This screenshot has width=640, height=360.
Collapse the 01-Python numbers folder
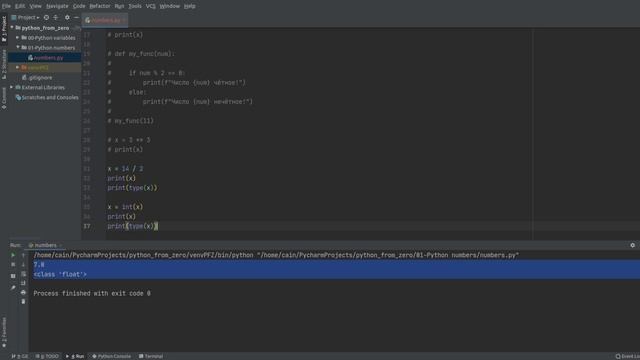[18, 47]
